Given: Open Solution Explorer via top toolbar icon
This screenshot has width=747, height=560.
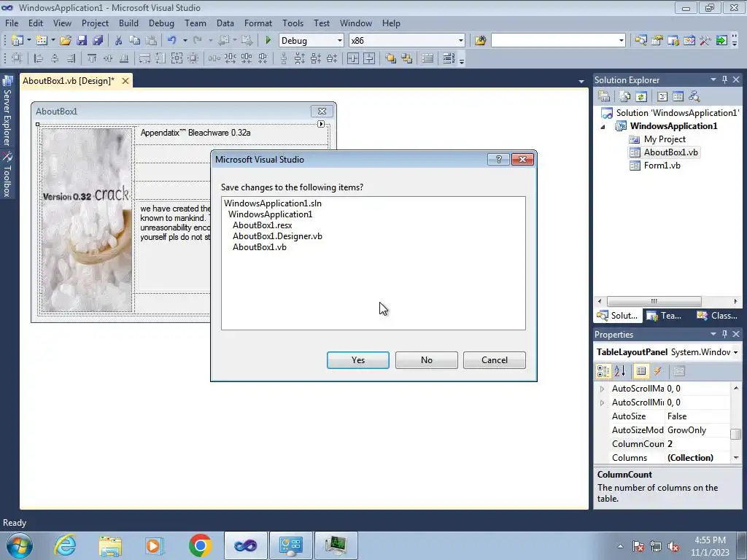Looking at the screenshot, I should [640, 41].
